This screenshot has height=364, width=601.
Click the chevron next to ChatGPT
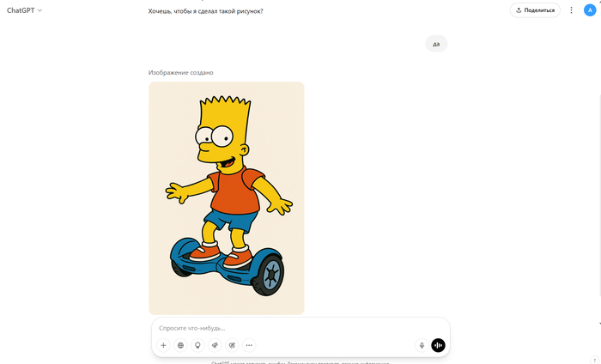[x=40, y=10]
